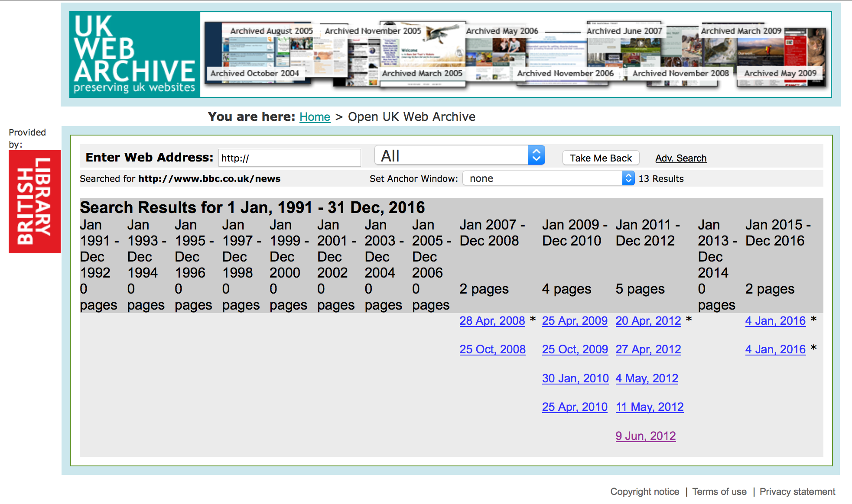Image resolution: width=852 pixels, height=504 pixels.
Task: Open the 11 May, 2012 capture
Action: click(x=650, y=407)
